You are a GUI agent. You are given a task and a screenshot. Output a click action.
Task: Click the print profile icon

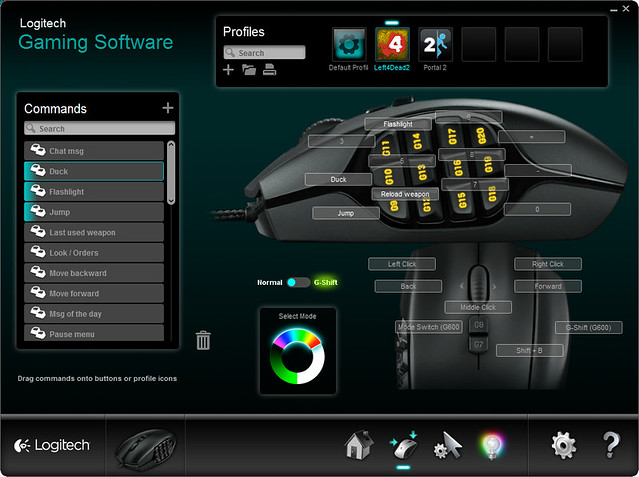[x=269, y=70]
